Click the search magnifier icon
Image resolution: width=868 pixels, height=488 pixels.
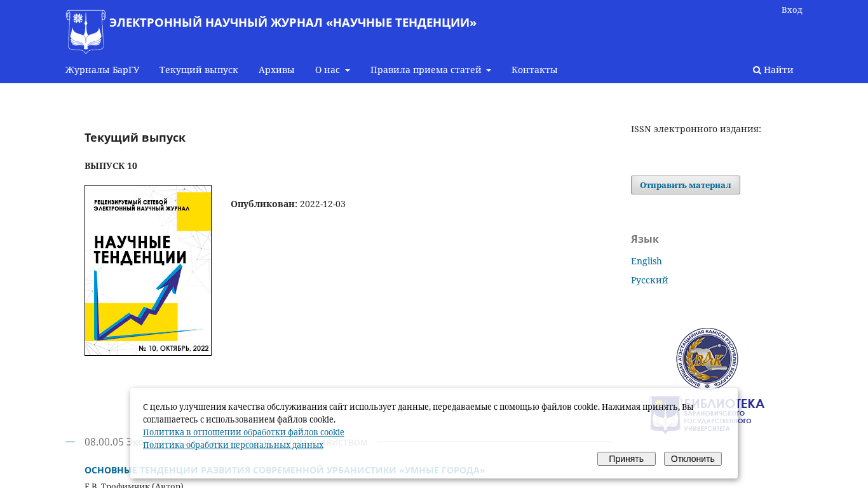[757, 70]
